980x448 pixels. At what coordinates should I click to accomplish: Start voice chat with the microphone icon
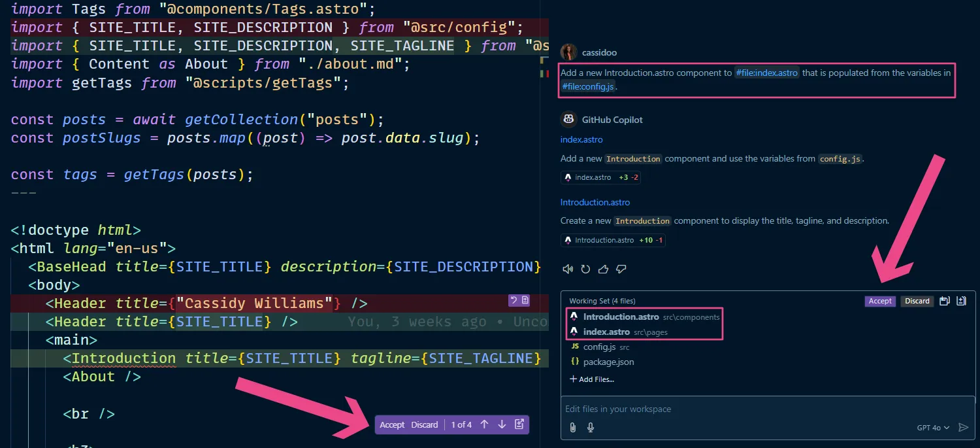pos(591,427)
